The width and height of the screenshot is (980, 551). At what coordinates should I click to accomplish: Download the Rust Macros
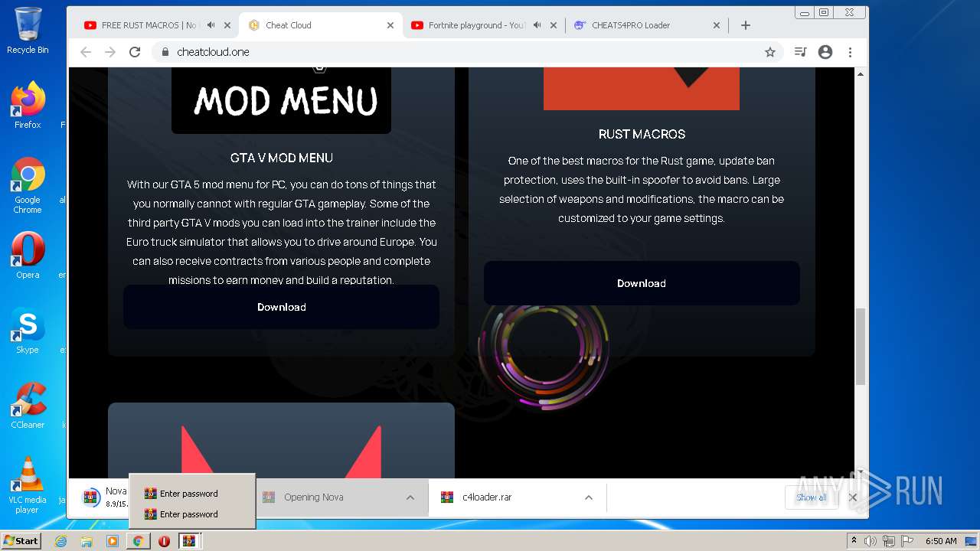tap(642, 283)
